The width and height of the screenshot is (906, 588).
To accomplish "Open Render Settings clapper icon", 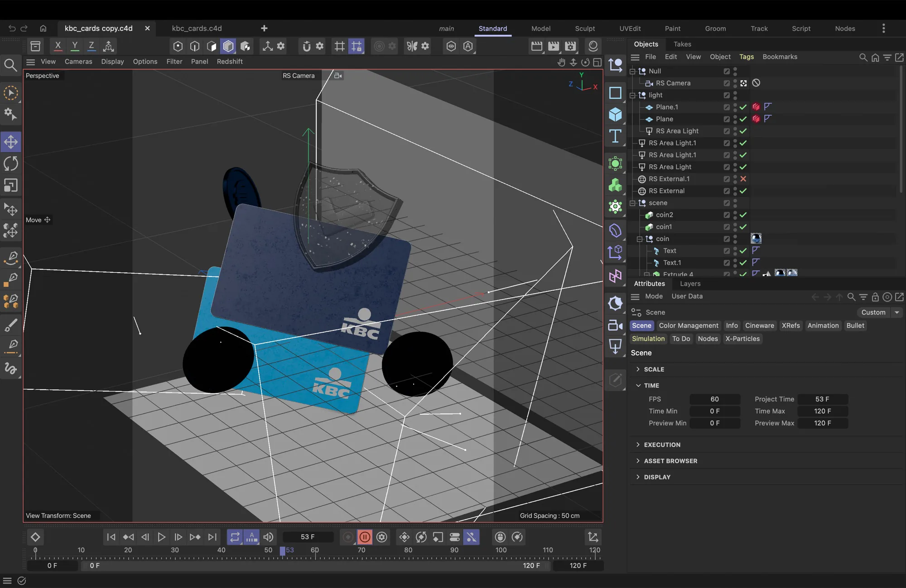I will (x=570, y=46).
